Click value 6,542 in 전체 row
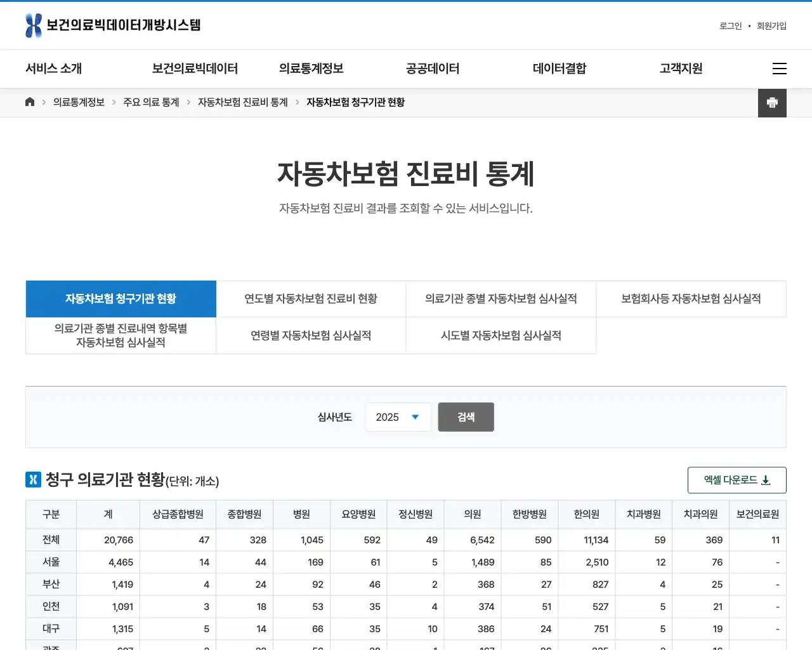Image resolution: width=812 pixels, height=650 pixels. pyautogui.click(x=482, y=540)
